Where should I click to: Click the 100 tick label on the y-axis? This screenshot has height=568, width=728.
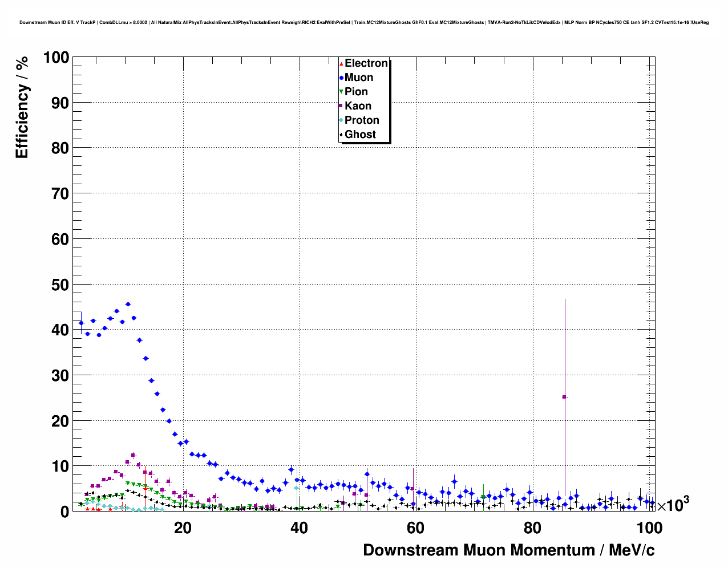click(55, 58)
